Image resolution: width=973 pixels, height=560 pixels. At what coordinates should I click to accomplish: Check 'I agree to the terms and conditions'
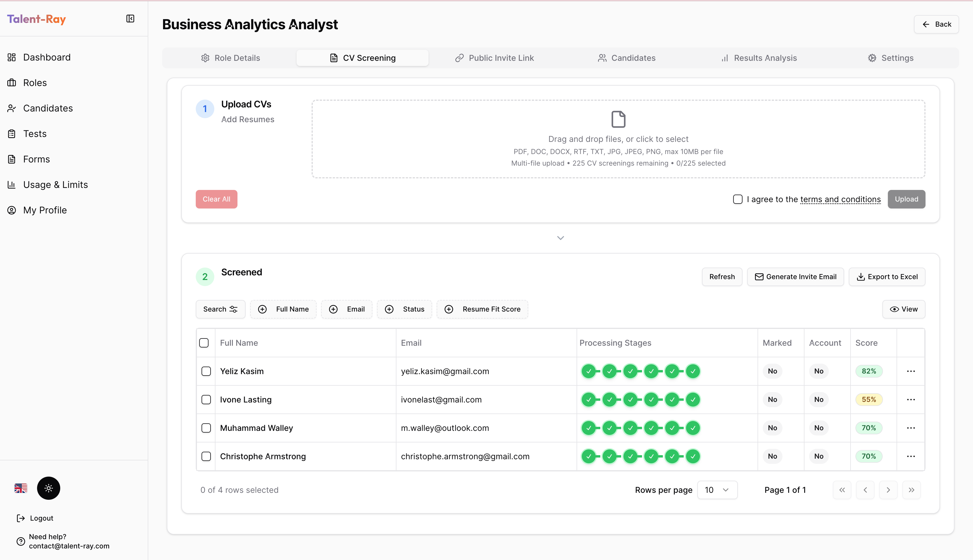(x=738, y=199)
